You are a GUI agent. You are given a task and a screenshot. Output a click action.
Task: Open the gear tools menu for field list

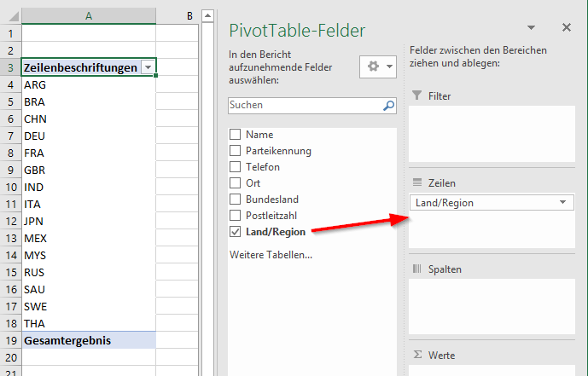379,67
